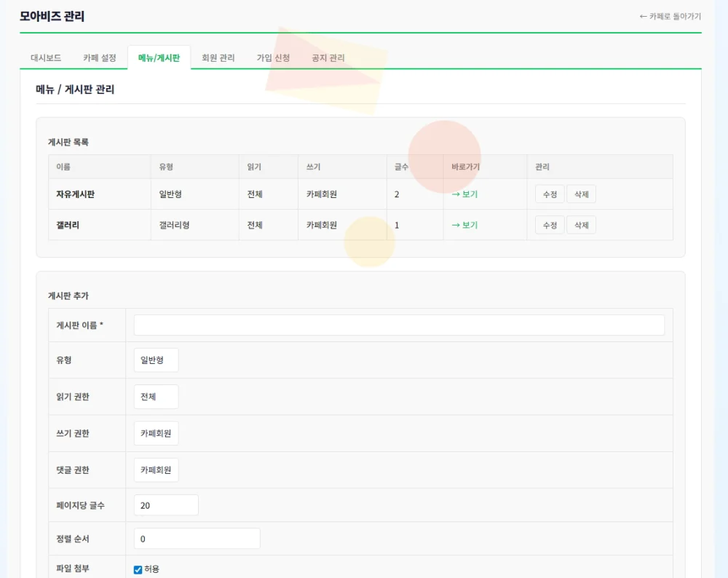This screenshot has height=578, width=728.
Task: Click 삭제 button for 자유게시판
Action: pos(581,194)
